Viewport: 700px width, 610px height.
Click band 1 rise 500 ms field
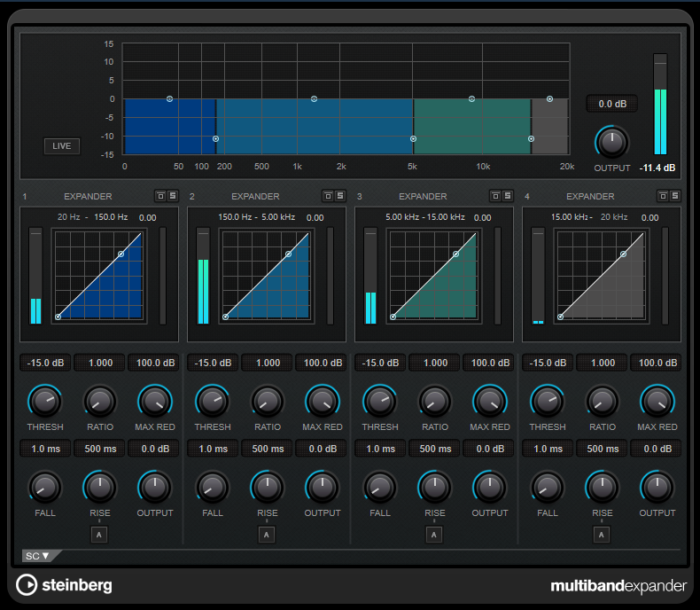[x=100, y=449]
